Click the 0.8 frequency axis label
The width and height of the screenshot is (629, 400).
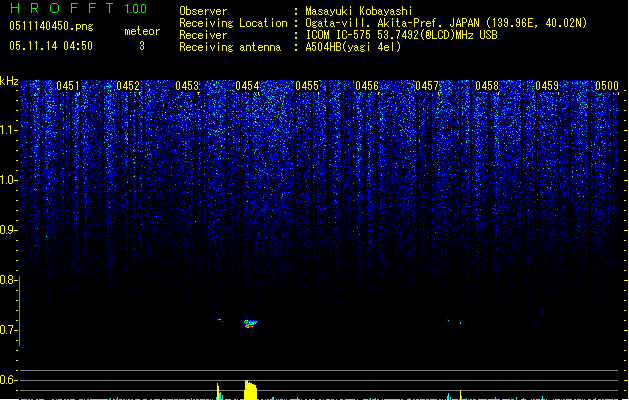(8, 280)
